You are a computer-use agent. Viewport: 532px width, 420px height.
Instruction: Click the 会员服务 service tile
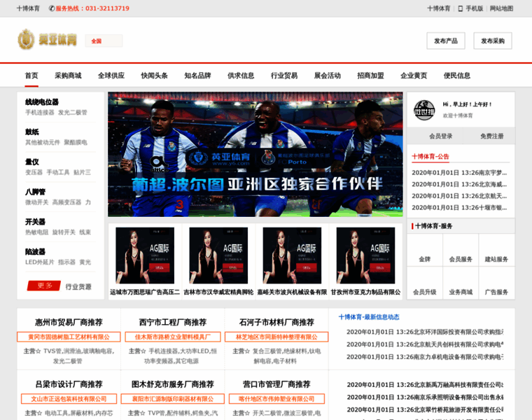tap(461, 250)
